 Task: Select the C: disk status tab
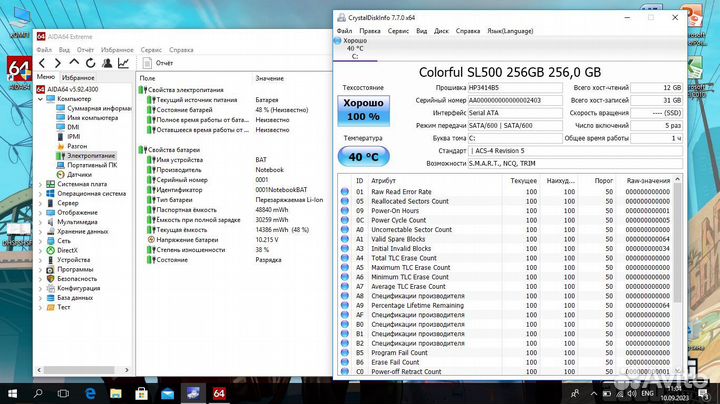355,49
